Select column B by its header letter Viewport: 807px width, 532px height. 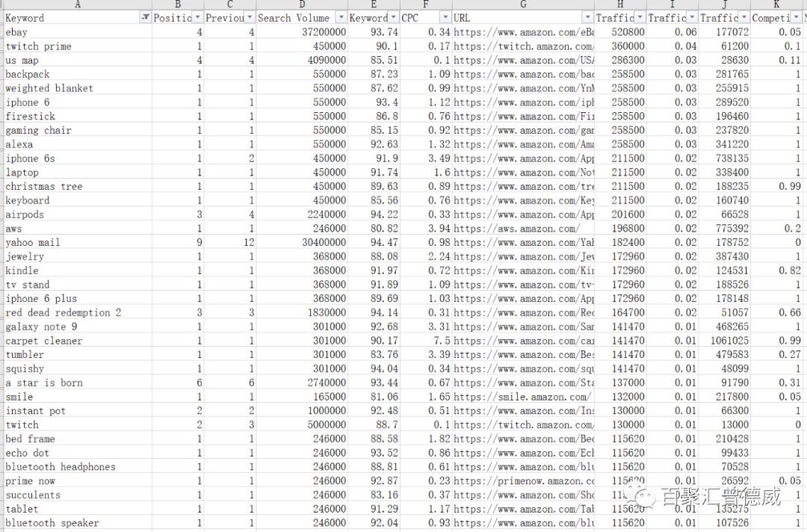178,4
